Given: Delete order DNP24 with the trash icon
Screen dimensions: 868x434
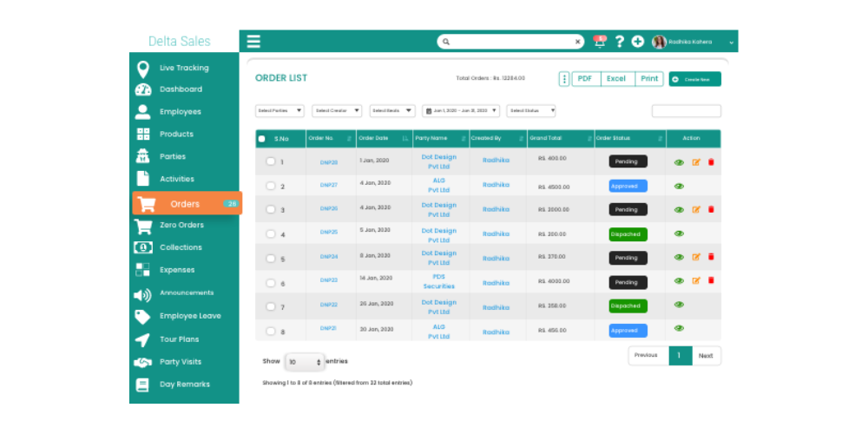Looking at the screenshot, I should tap(712, 257).
